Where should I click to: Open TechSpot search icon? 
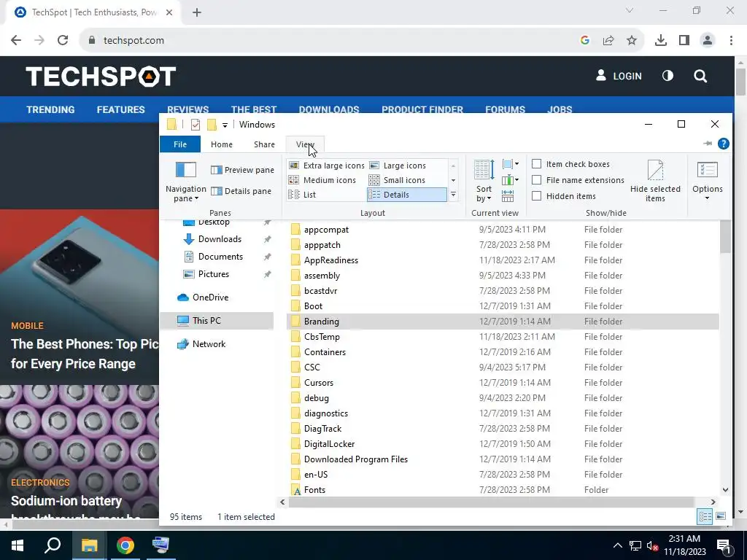(700, 76)
